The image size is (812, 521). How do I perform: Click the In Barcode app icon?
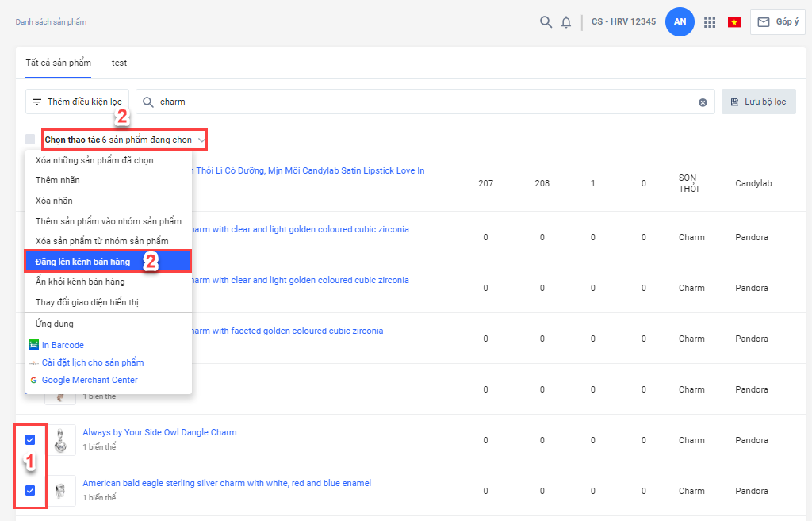click(x=33, y=346)
